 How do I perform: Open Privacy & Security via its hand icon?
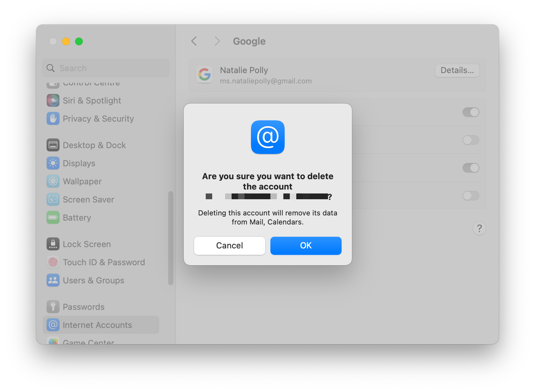53,119
